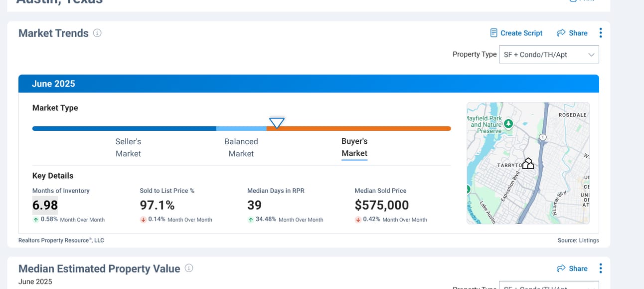This screenshot has height=289, width=644.
Task: Click the Source: Listings text
Action: pyautogui.click(x=578, y=240)
